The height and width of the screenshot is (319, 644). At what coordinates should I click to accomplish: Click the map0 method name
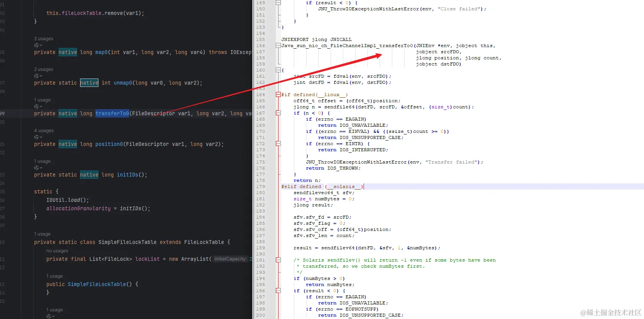pyautogui.click(x=102, y=52)
